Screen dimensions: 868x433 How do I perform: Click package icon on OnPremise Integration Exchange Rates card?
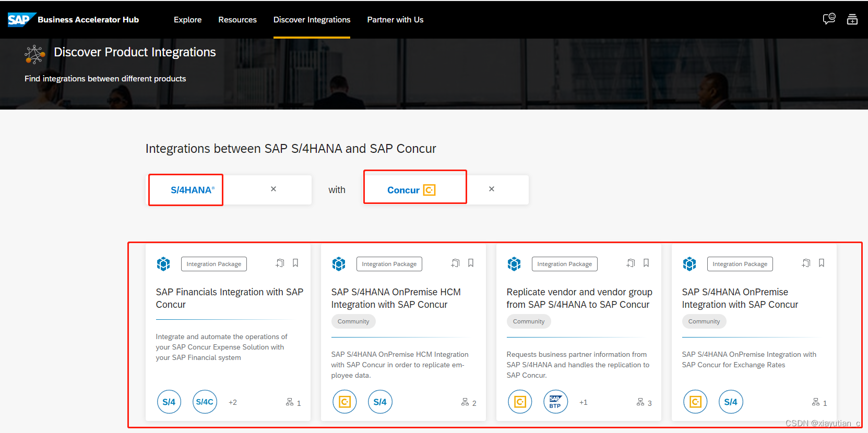(689, 264)
